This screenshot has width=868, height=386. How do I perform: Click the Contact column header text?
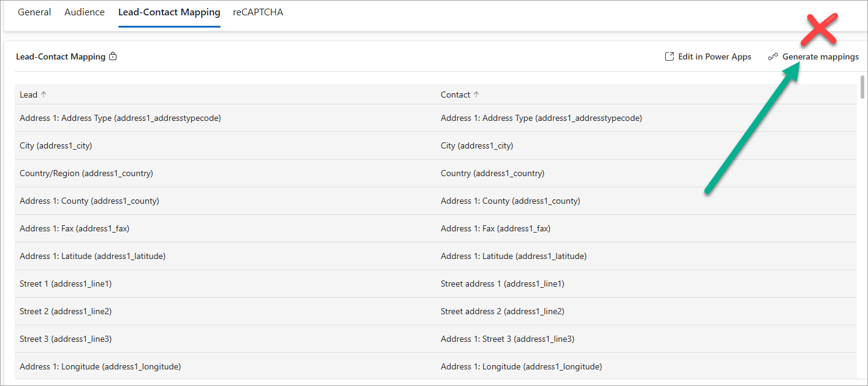point(455,95)
